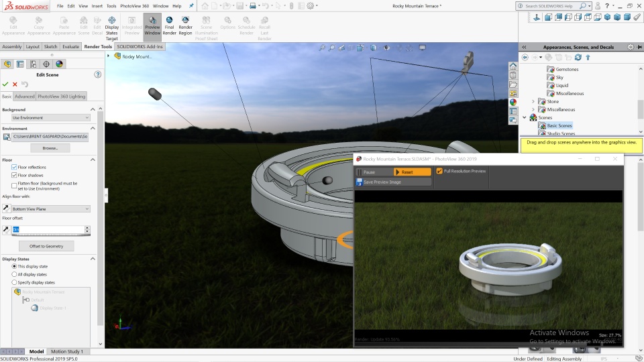
Task: Click Offset to Geometry button
Action: click(x=46, y=246)
